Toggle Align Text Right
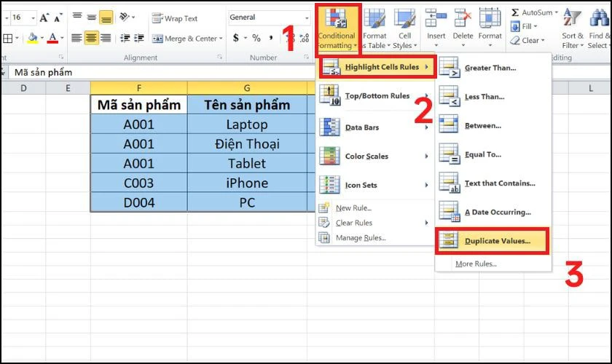The height and width of the screenshot is (364, 612). 106,38
